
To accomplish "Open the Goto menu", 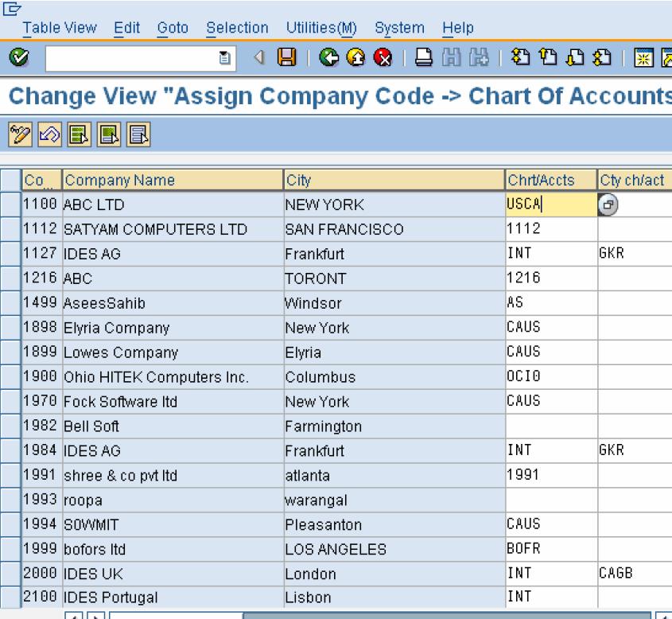I will [x=173, y=28].
